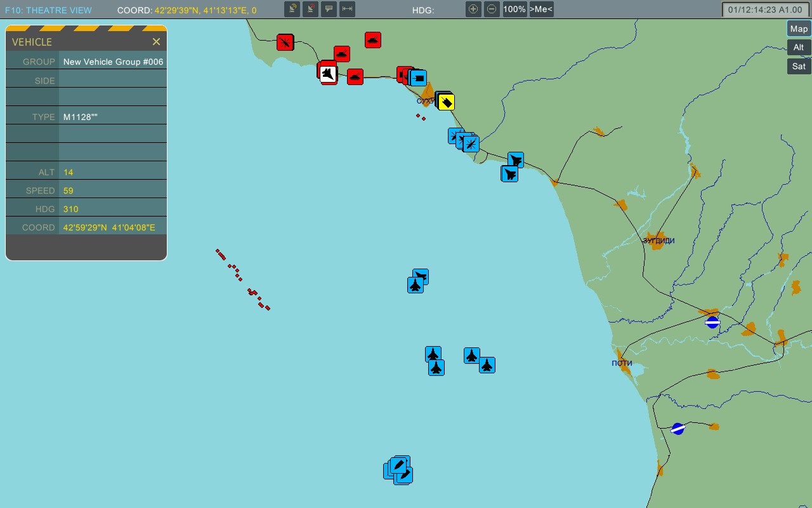Select the red helicopter unit near the northern coast

pyautogui.click(x=285, y=43)
